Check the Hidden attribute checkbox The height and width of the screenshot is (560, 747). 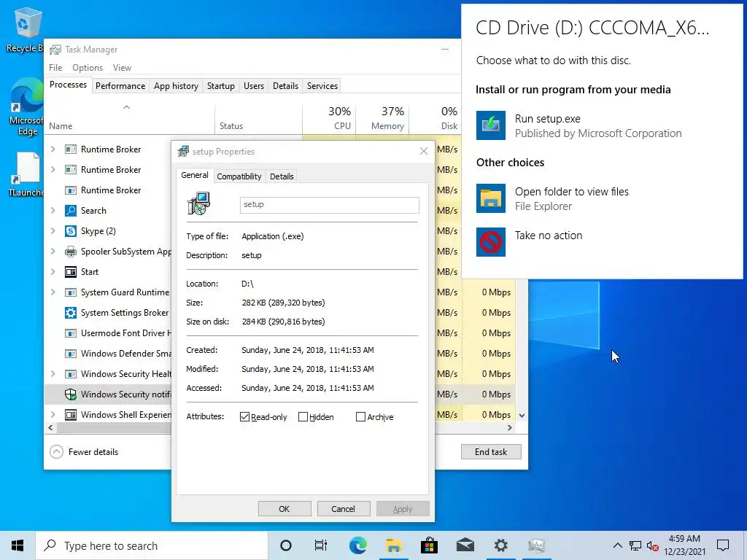point(303,417)
